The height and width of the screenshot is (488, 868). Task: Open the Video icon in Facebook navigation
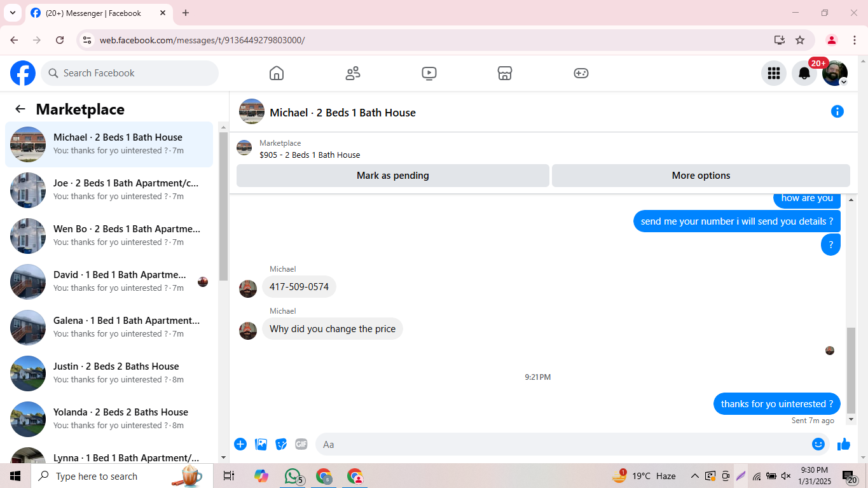point(429,73)
